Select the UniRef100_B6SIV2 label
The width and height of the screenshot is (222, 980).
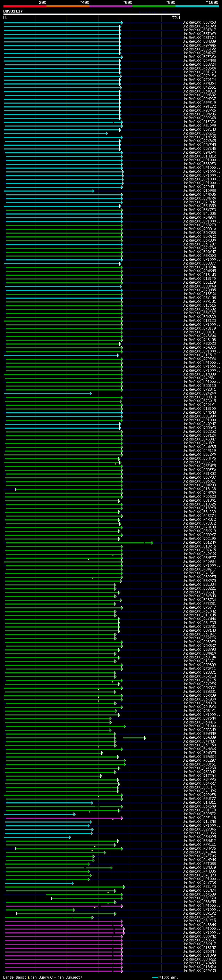coord(199,49)
